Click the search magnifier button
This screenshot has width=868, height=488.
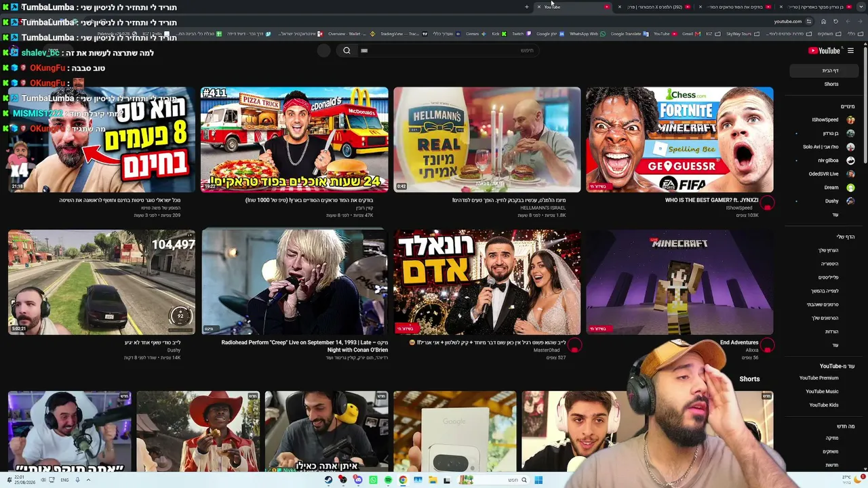(347, 51)
